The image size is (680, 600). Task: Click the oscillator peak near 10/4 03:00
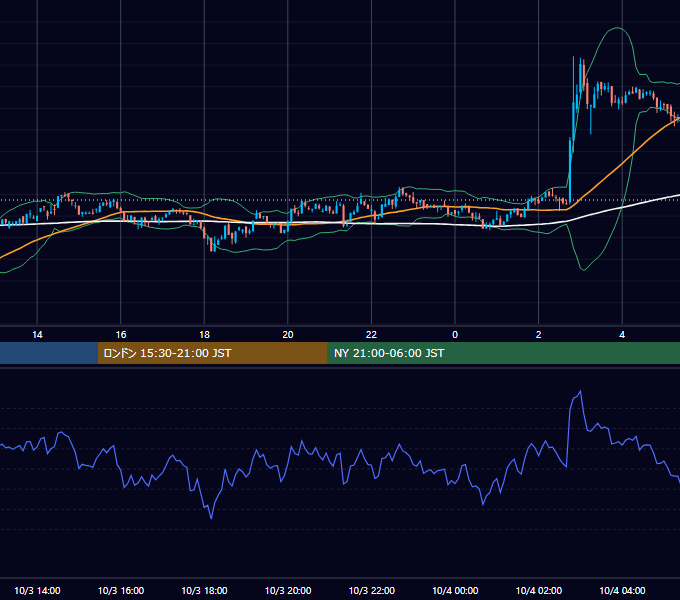[580, 391]
